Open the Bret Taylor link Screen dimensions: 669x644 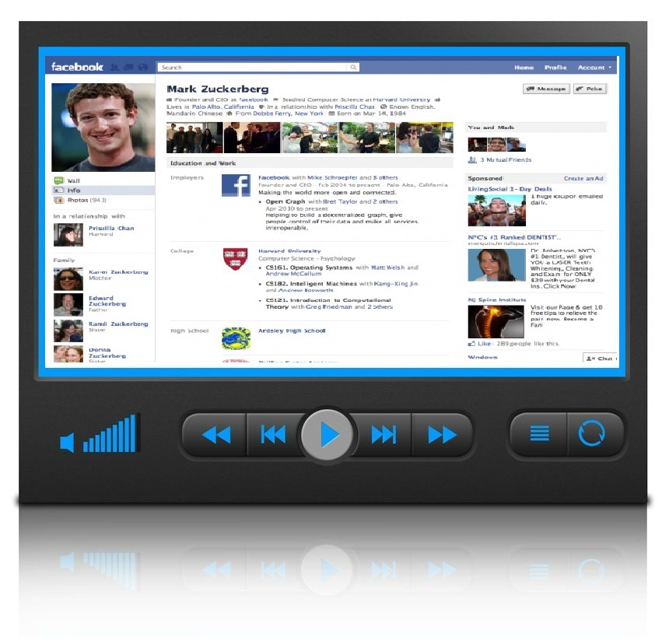(340, 201)
